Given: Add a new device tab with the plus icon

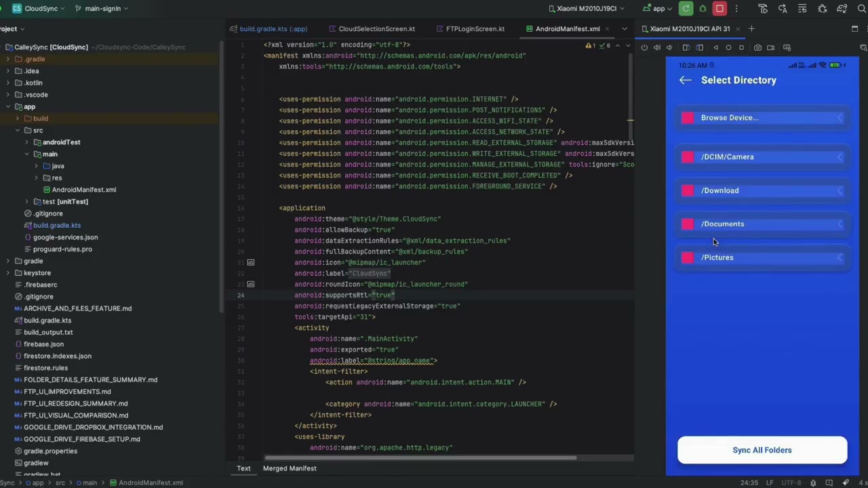Looking at the screenshot, I should point(751,28).
